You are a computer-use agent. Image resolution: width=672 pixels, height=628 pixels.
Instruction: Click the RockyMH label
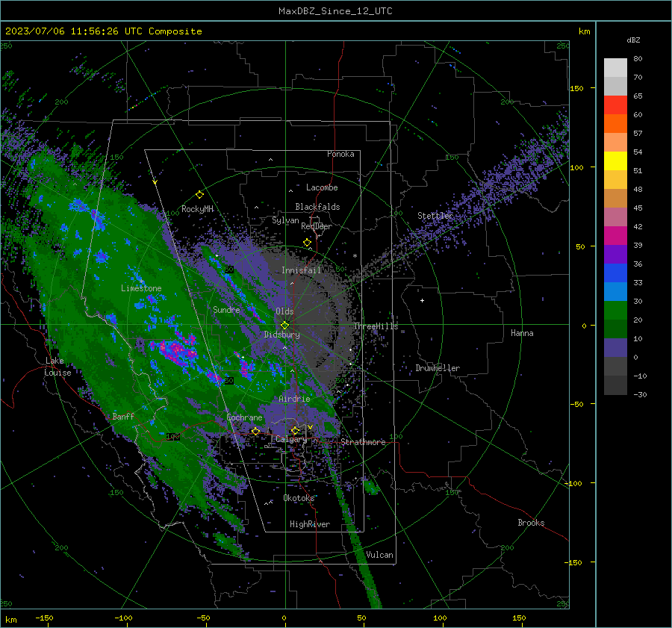tap(197, 209)
